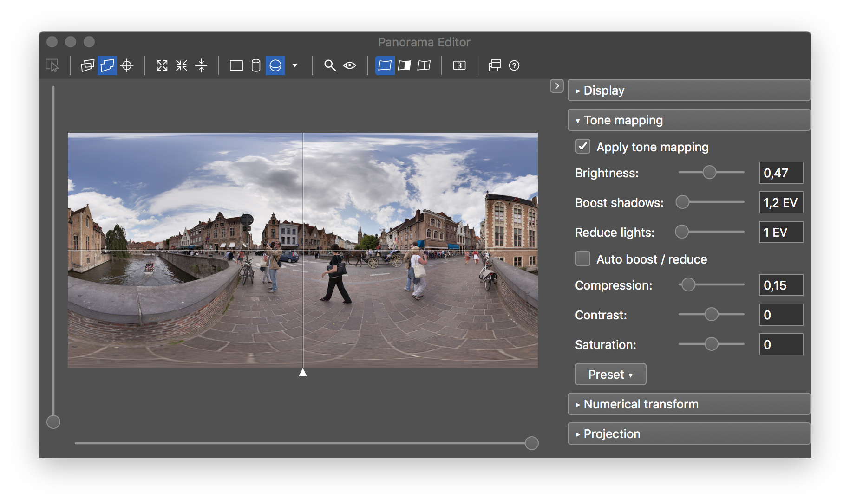The image size is (850, 504).
Task: Uncheck Apply tone mapping
Action: pyautogui.click(x=583, y=147)
